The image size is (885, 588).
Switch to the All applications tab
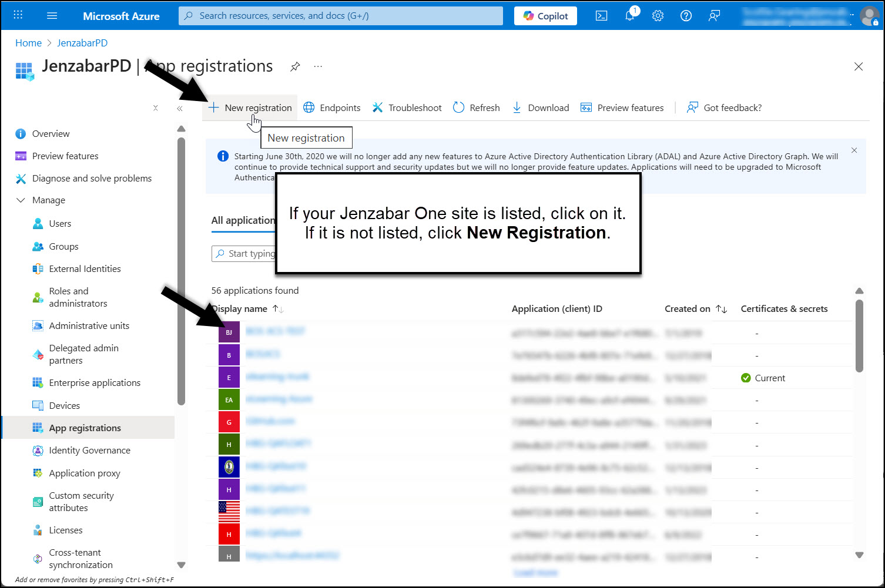point(243,220)
